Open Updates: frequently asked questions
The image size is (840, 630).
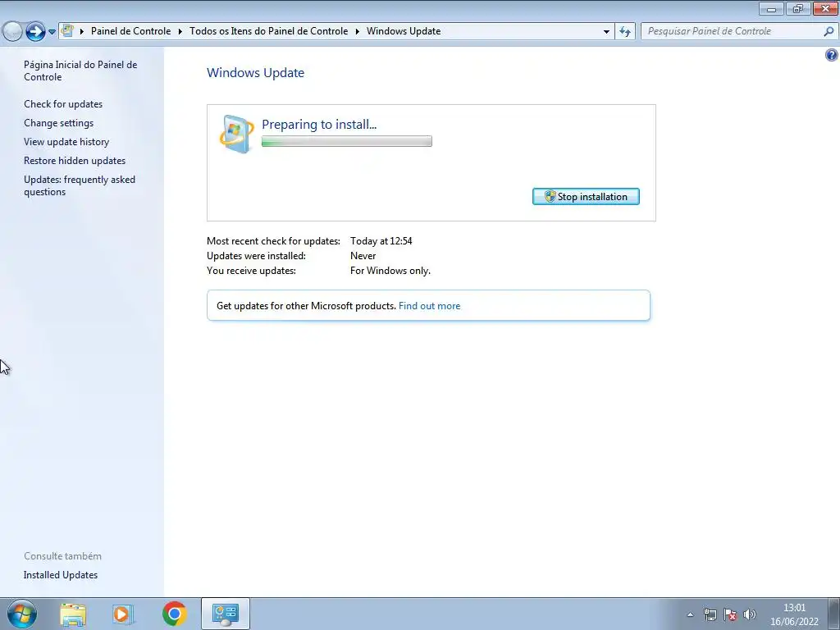[x=80, y=185]
